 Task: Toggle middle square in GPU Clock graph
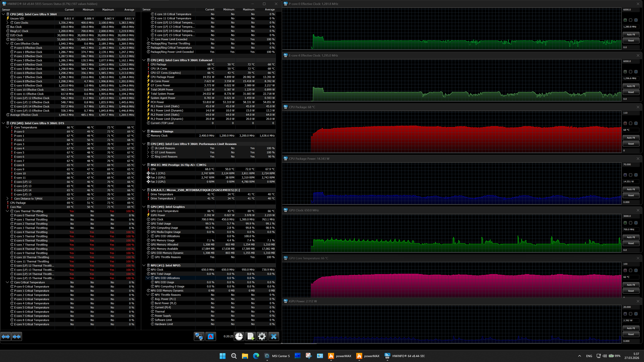(630, 223)
